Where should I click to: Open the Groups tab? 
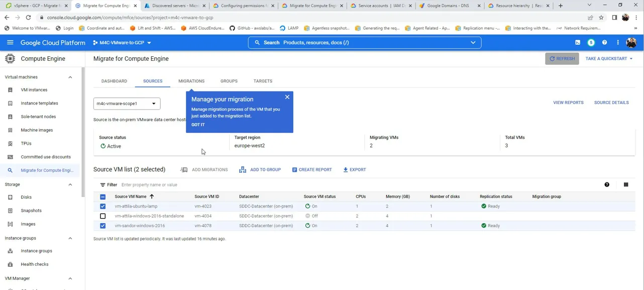click(x=229, y=81)
